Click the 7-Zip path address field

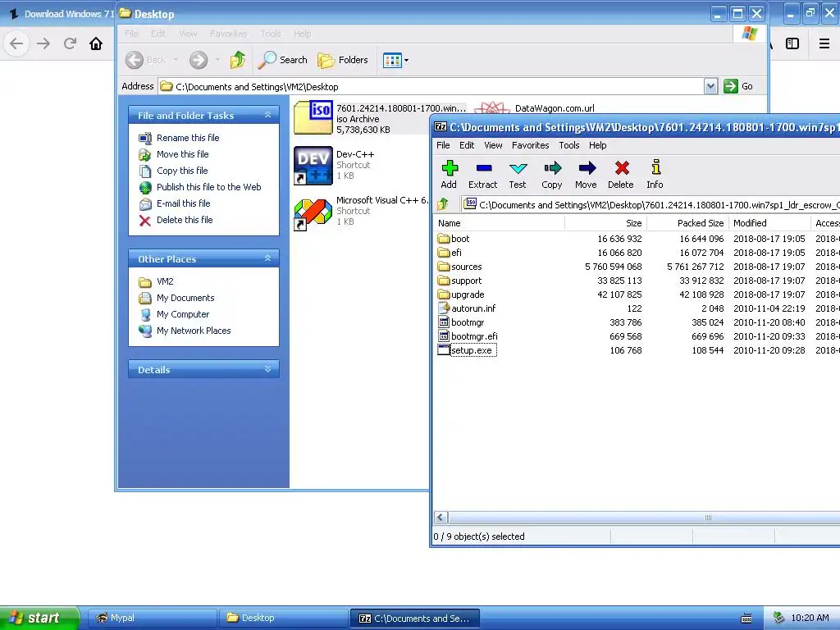[651, 204]
